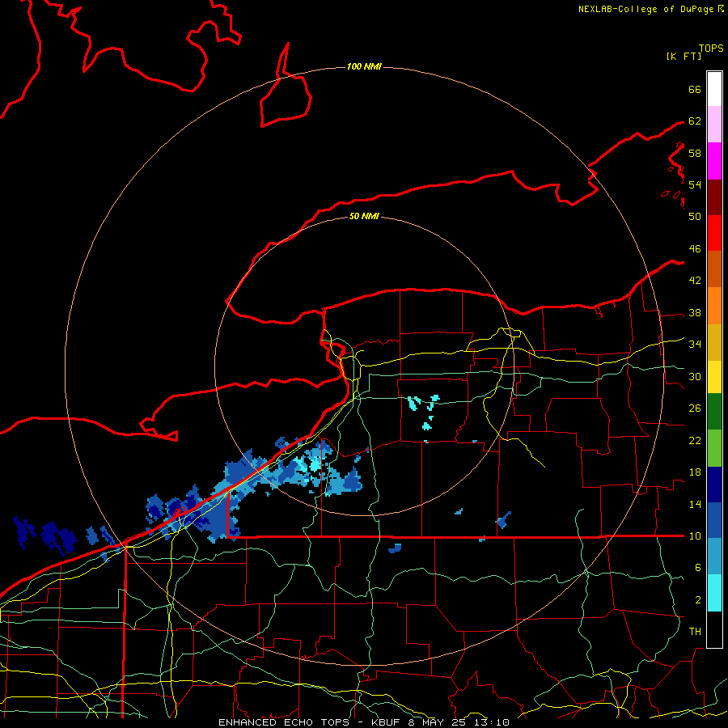Click the small blue echo below the state border
The width and height of the screenshot is (728, 728).
point(395,548)
